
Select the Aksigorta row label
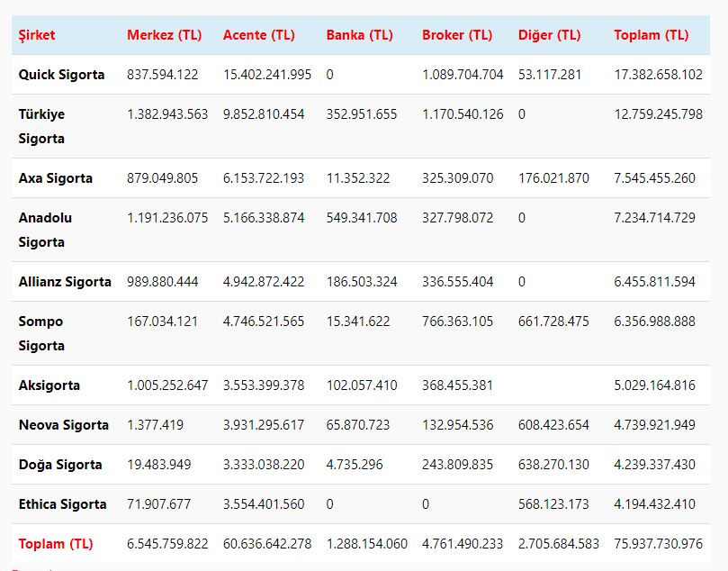tap(49, 385)
